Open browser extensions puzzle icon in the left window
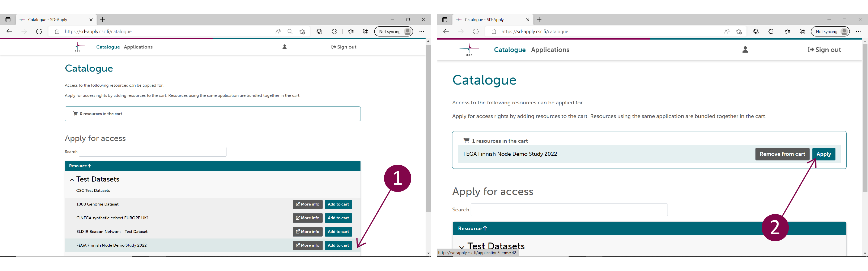This screenshot has height=271, width=868. tap(334, 32)
